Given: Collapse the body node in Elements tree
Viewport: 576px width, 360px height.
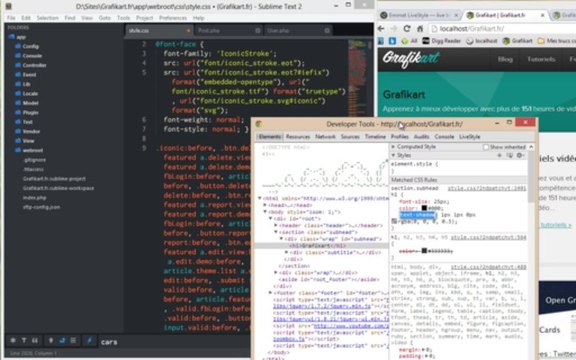Looking at the screenshot, I should pos(265,212).
